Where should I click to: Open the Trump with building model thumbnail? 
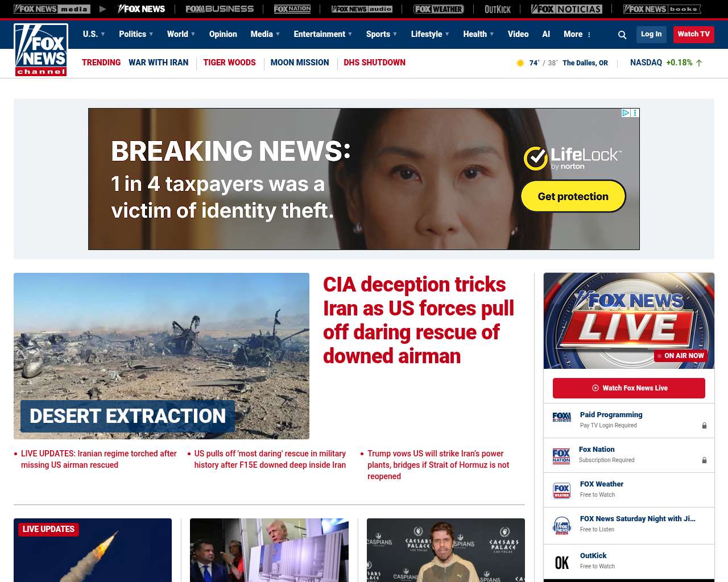(x=269, y=550)
